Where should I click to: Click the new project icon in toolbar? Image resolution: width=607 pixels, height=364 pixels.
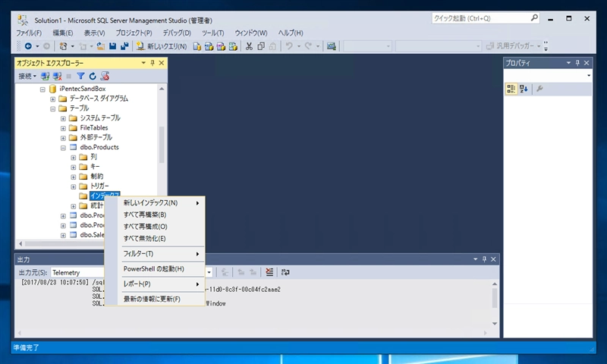coord(63,46)
